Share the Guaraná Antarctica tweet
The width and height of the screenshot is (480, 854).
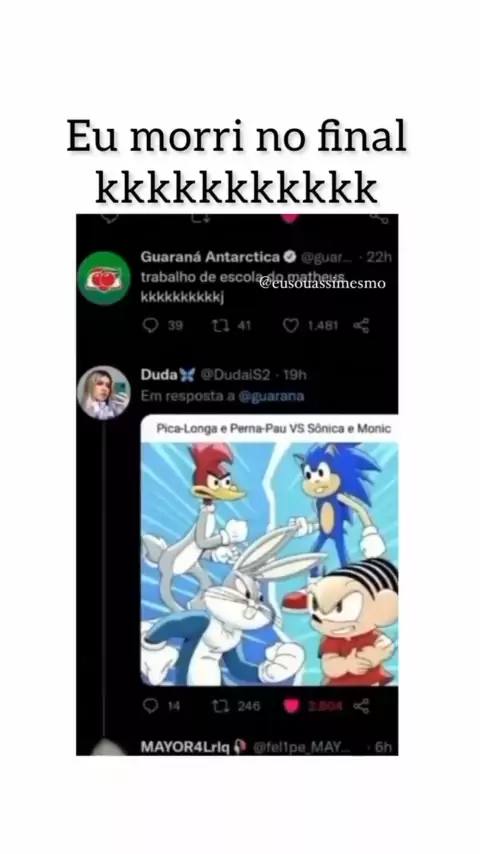pyautogui.click(x=361, y=326)
